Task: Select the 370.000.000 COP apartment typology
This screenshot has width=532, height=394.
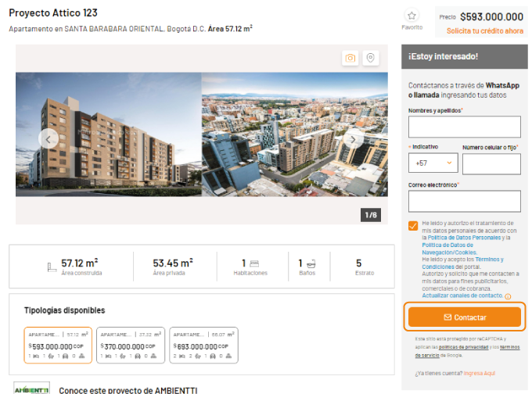Action: coord(131,346)
